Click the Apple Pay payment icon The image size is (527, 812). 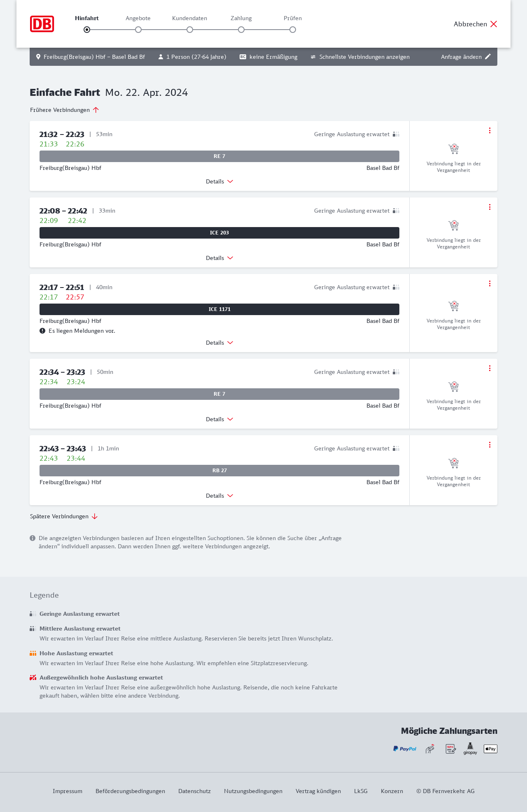tap(490, 749)
